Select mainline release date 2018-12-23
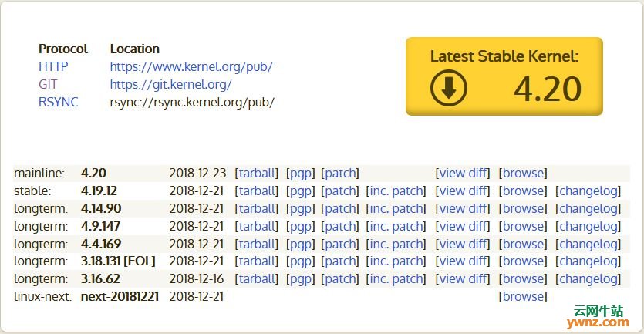This screenshot has height=334, width=644. [197, 173]
